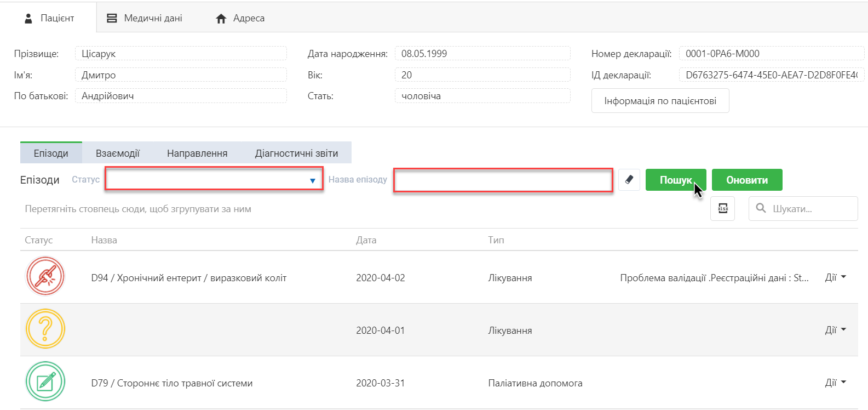
Task: Click the red broken-link status icon
Action: [x=45, y=276]
